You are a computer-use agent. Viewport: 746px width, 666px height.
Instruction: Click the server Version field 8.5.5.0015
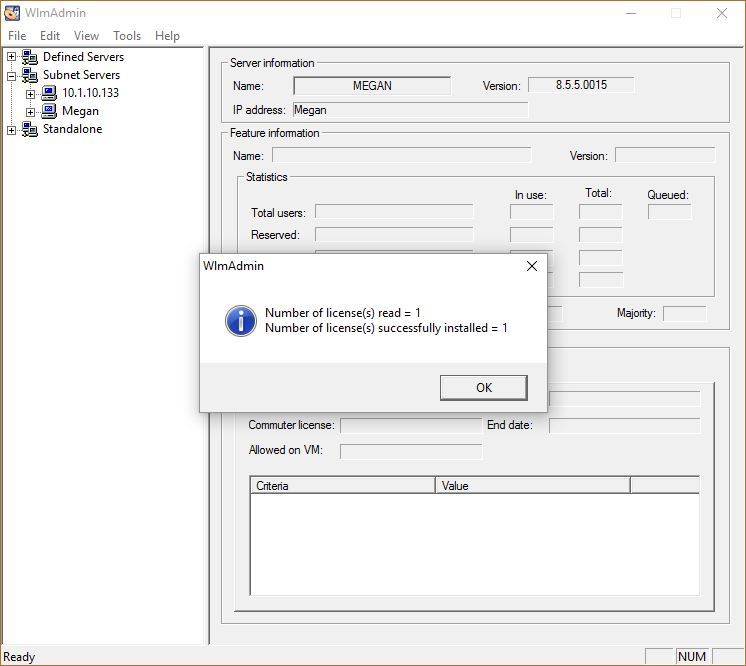tap(581, 85)
